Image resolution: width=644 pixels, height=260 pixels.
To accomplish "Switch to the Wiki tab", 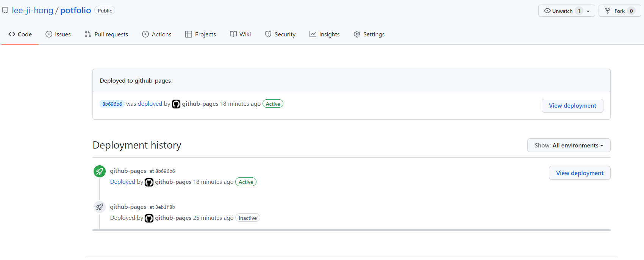I will pyautogui.click(x=240, y=34).
